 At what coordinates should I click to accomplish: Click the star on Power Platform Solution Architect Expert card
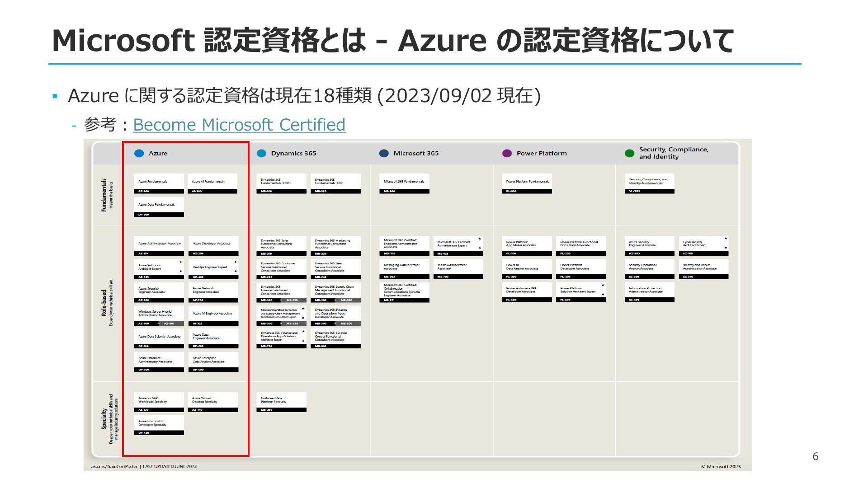(x=603, y=285)
